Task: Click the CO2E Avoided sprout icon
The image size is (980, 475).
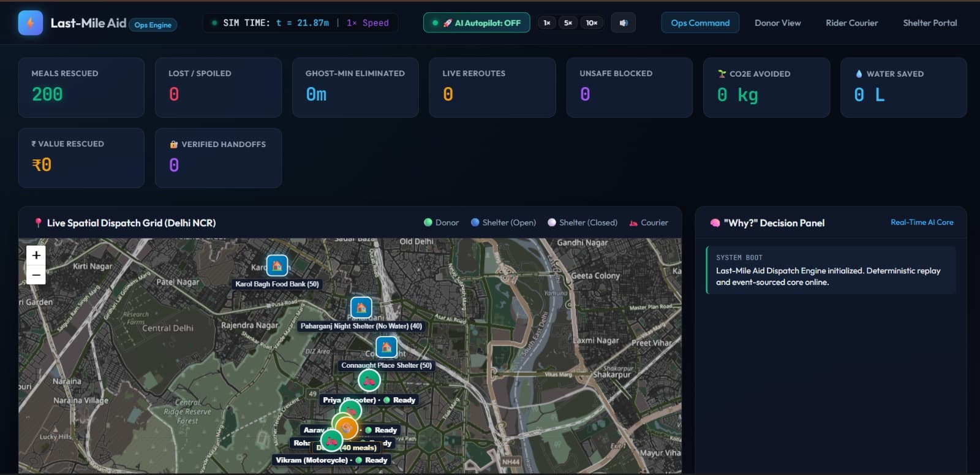Action: [x=722, y=74]
